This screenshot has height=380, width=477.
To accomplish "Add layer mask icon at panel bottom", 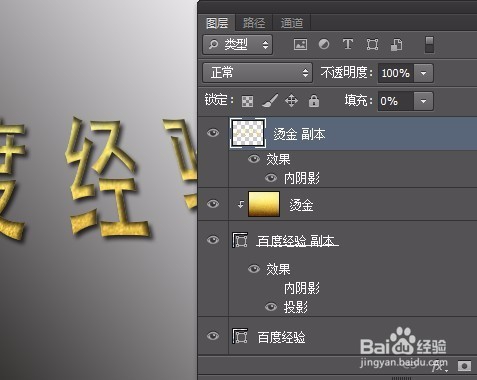I will tap(464, 366).
